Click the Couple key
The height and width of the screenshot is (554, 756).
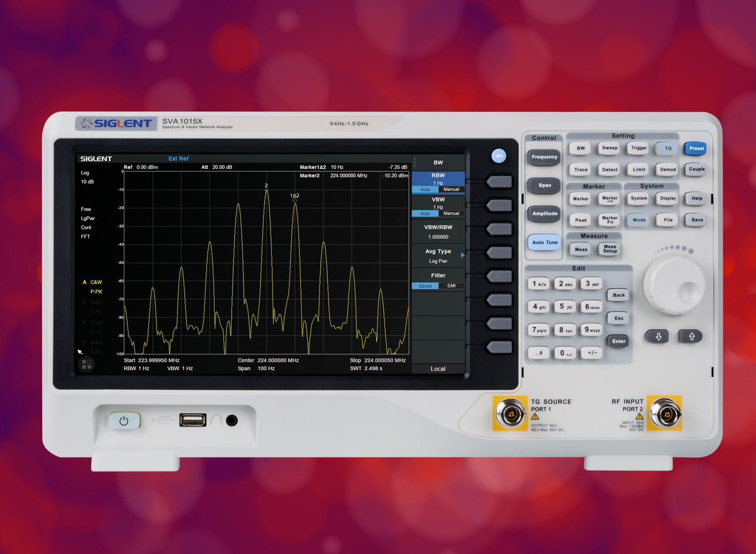[x=696, y=170]
